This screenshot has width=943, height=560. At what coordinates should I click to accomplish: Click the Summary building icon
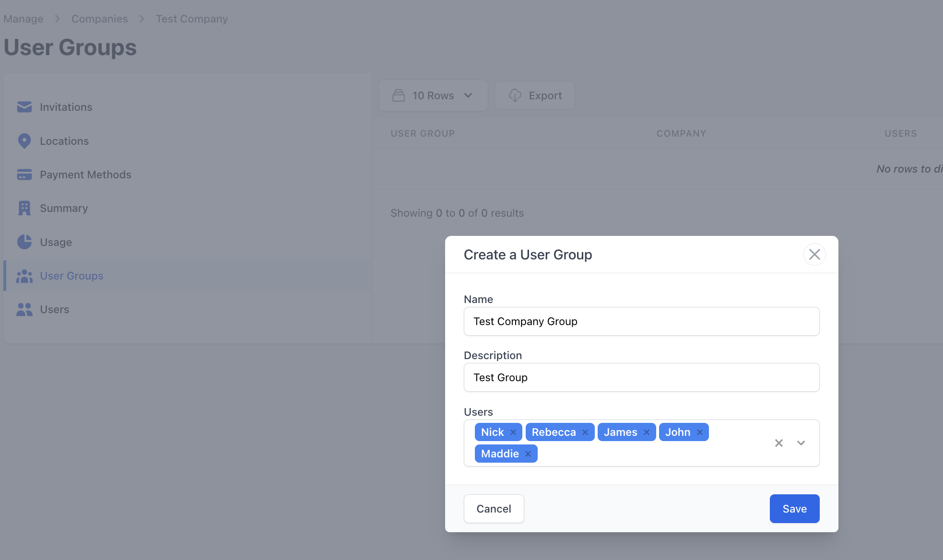tap(24, 208)
